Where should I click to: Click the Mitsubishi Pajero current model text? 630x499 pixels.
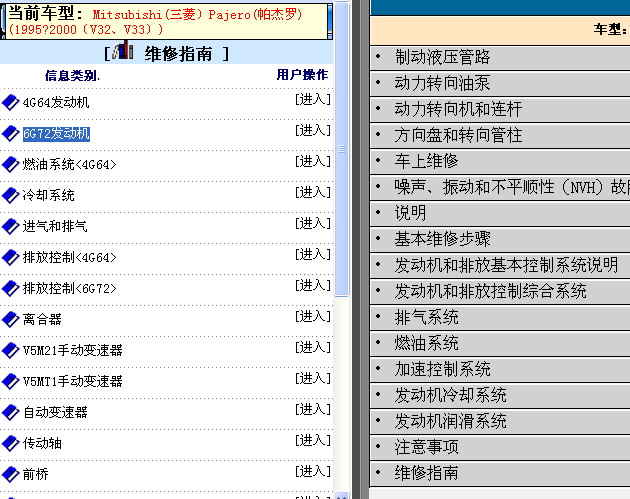click(155, 22)
